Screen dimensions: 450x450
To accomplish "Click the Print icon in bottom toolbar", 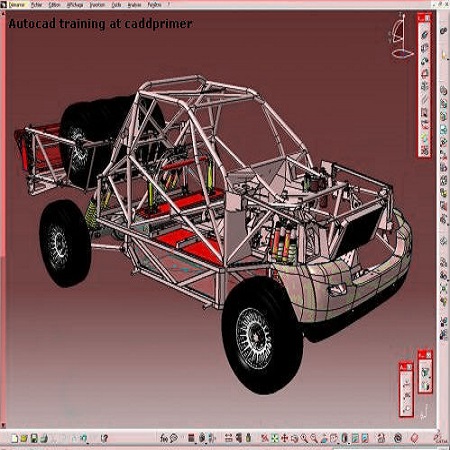I will tap(44, 438).
